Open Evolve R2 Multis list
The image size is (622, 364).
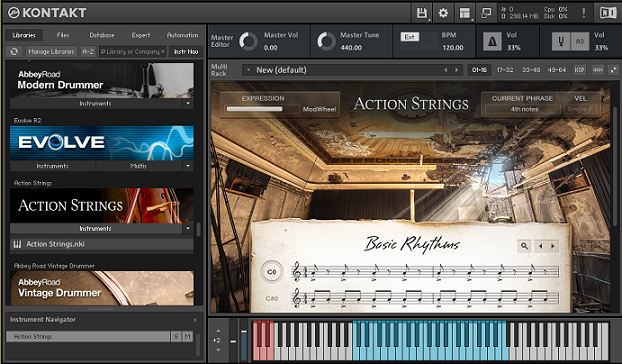[x=138, y=166]
